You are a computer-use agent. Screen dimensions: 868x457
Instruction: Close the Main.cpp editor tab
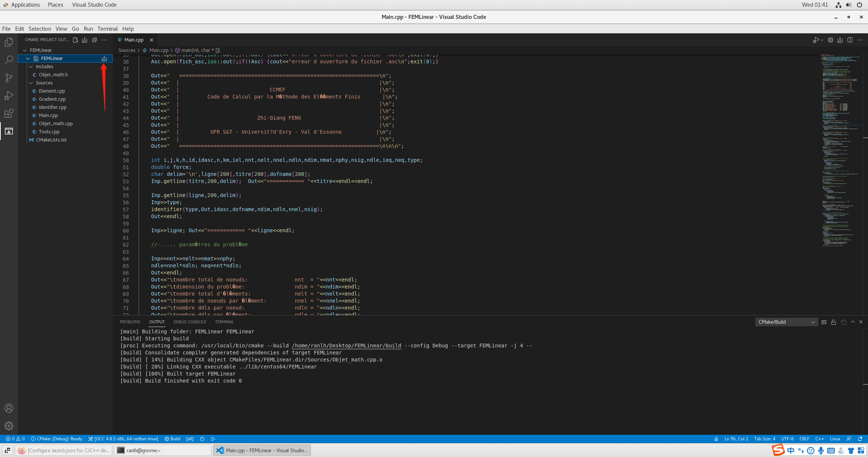coord(151,40)
